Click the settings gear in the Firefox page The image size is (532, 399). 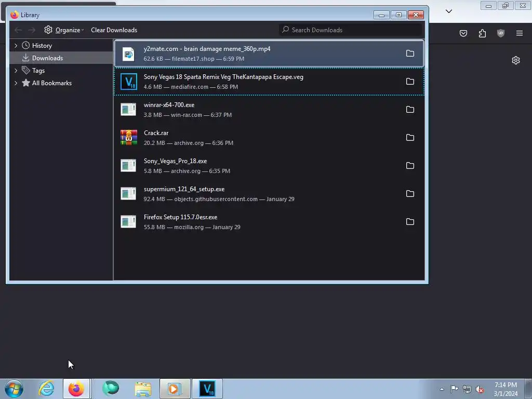pos(516,60)
